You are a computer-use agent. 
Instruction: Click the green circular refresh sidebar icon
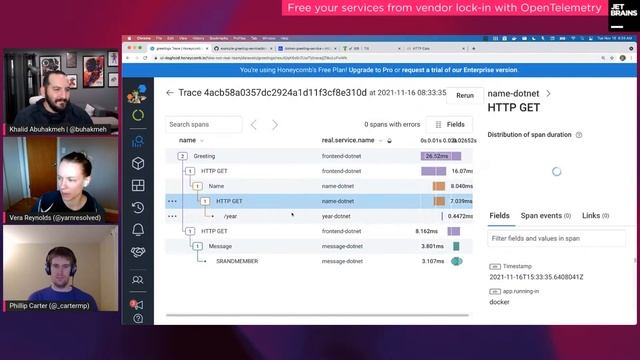click(x=138, y=115)
